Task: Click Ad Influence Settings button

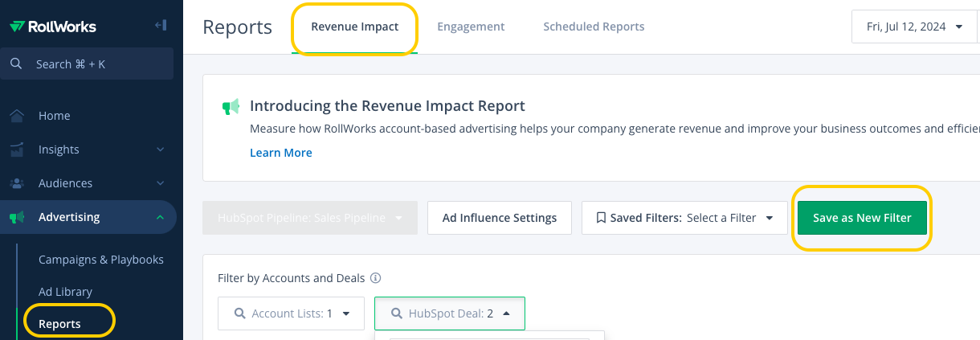Action: 500,218
